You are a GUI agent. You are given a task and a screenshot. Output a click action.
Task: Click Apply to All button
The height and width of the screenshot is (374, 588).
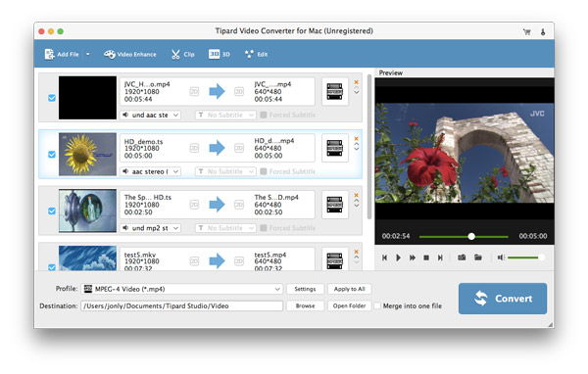[x=350, y=289]
